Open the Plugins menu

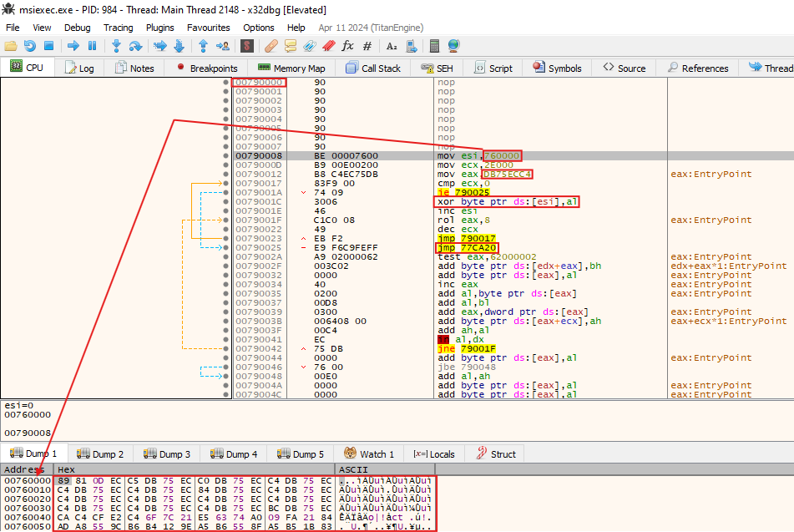[x=160, y=28]
